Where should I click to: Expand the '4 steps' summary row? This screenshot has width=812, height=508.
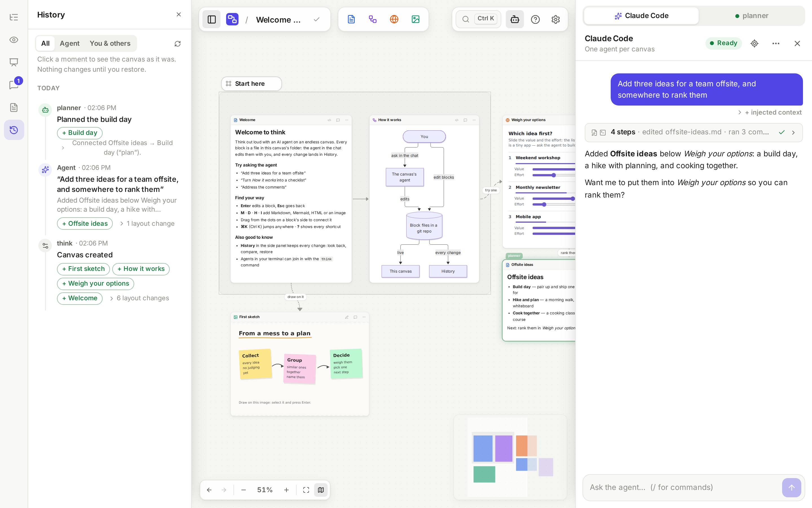coord(694,132)
